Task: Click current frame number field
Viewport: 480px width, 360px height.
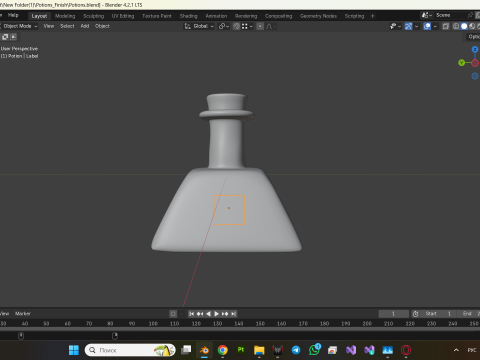Action: [x=394, y=314]
